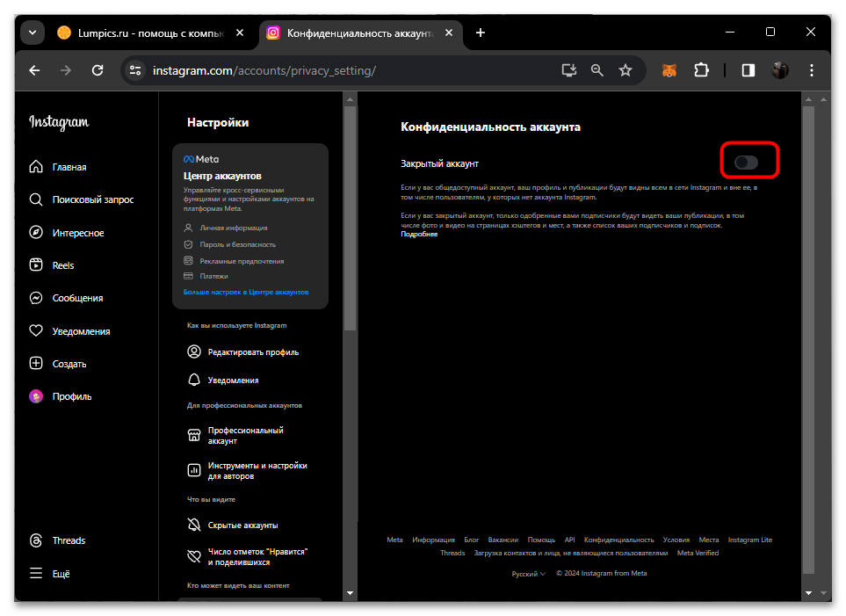This screenshot has height=616, width=846.
Task: Click the Центр аккаунтов heading
Action: point(222,176)
